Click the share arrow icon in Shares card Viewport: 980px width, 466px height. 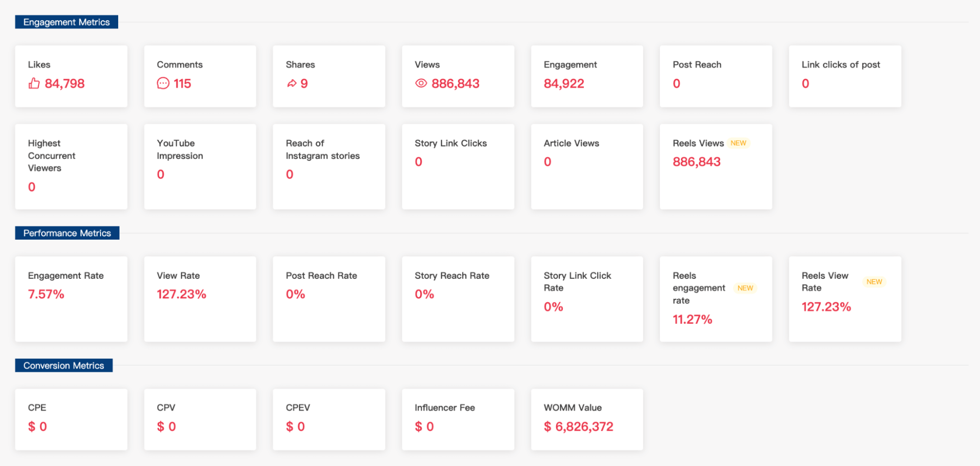(x=291, y=84)
